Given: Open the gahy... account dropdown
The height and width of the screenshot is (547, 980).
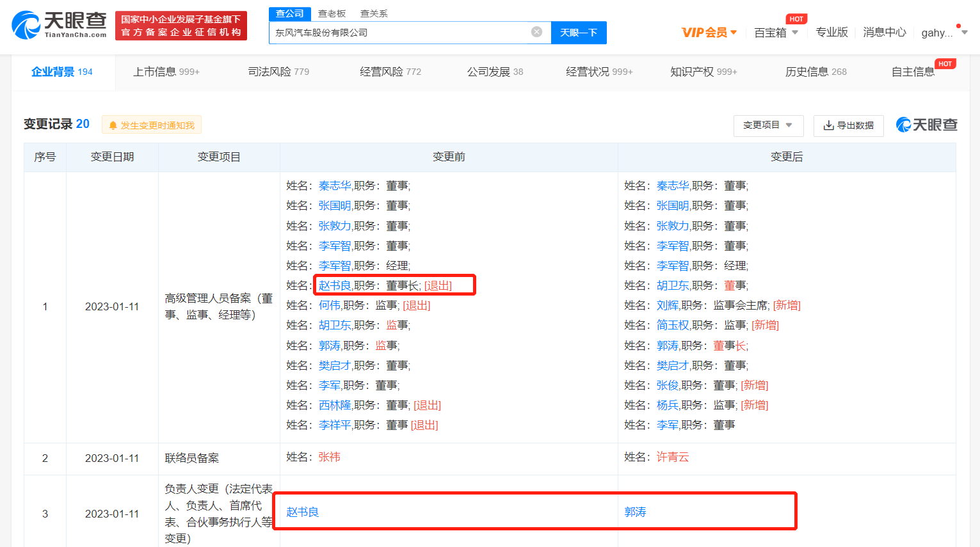Looking at the screenshot, I should [x=944, y=33].
